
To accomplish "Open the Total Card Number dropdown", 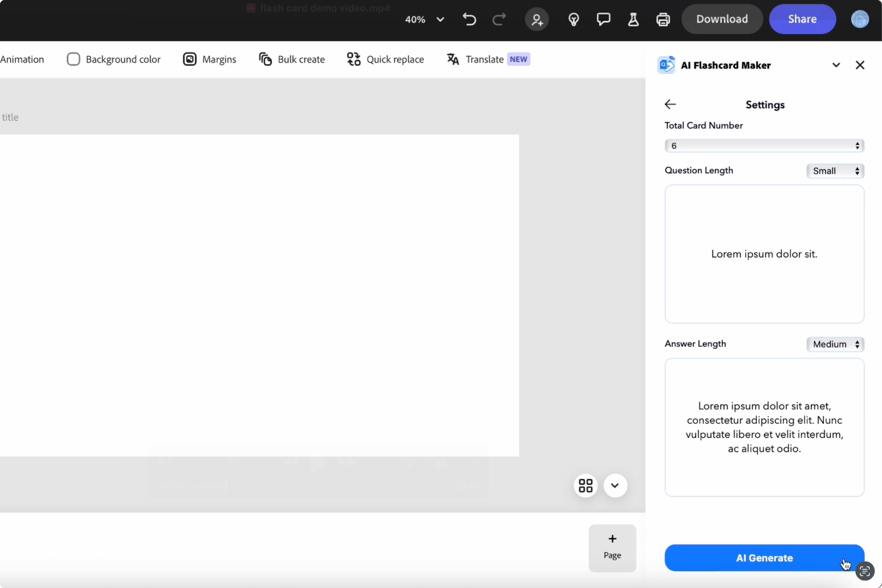I will (764, 145).
